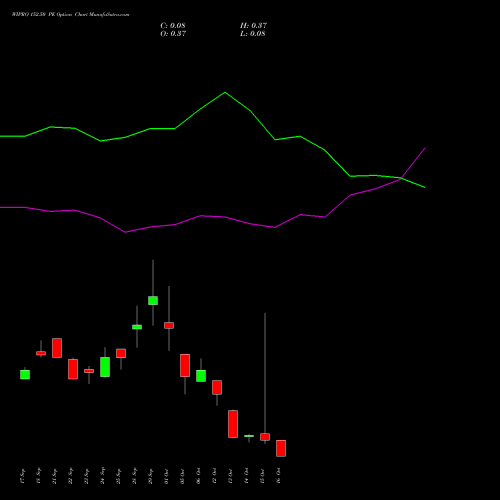
Task: Select the green candle above 29 Sep
Action: 153,300
